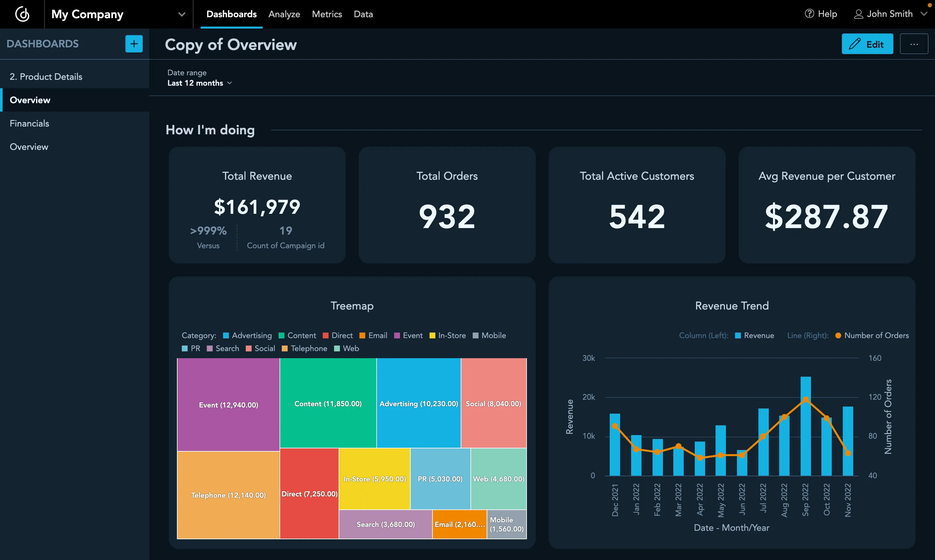Image resolution: width=935 pixels, height=560 pixels.
Task: Open the Metrics section
Action: click(x=327, y=14)
